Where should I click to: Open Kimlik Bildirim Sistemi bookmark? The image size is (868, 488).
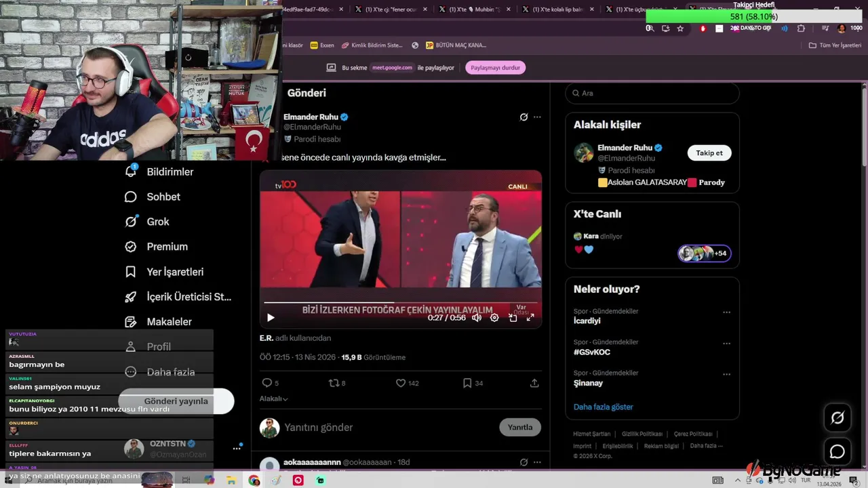(372, 45)
